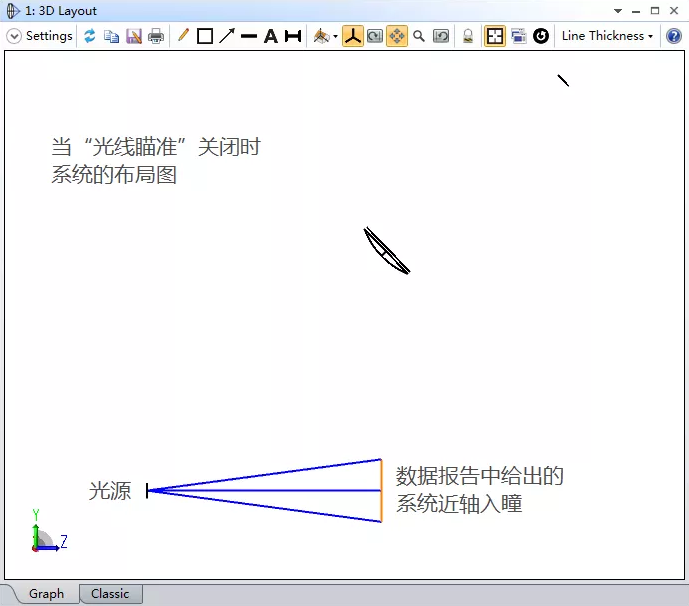Viewport: 689px width, 606px height.
Task: Click the text '系统近轴入瞳'
Action: coord(459,504)
